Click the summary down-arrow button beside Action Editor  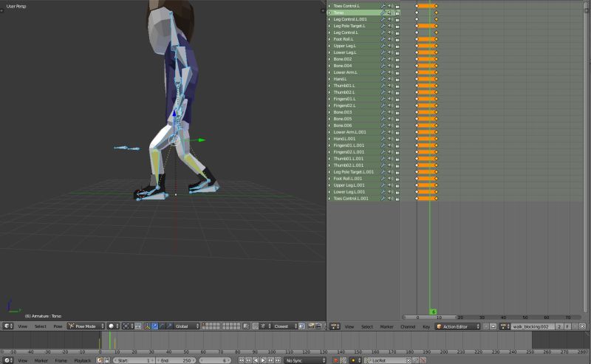point(485,326)
